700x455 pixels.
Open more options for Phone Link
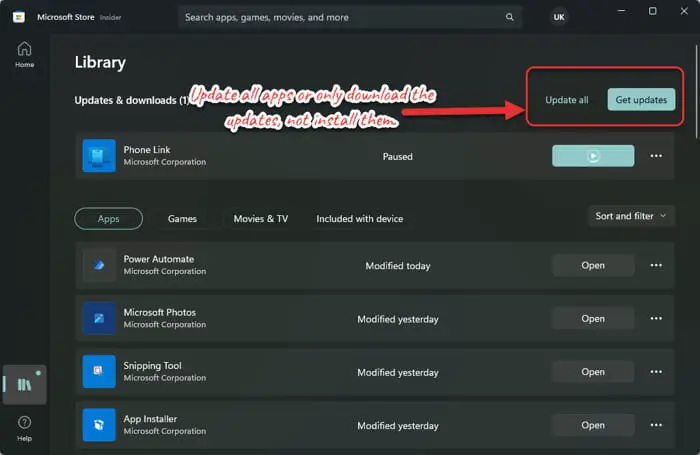pos(656,156)
